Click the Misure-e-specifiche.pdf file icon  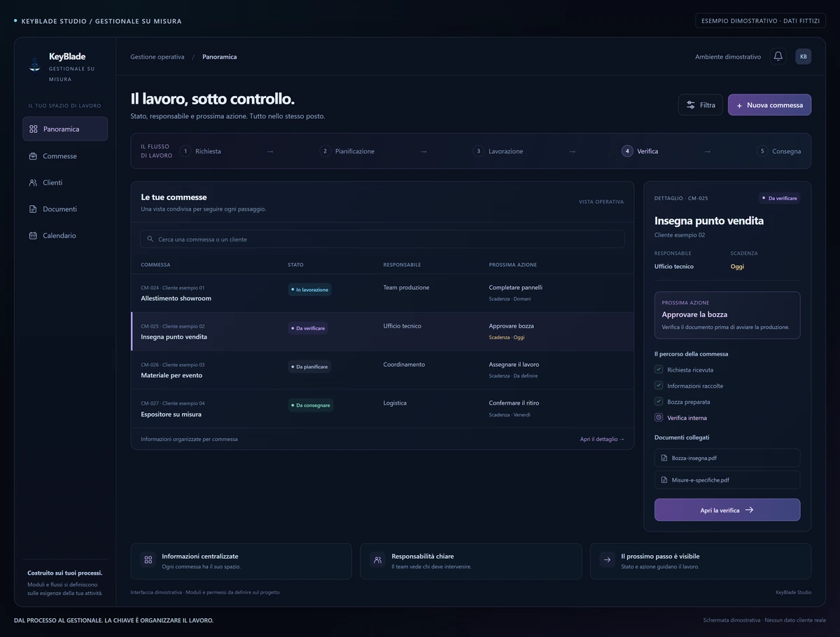[x=664, y=480]
